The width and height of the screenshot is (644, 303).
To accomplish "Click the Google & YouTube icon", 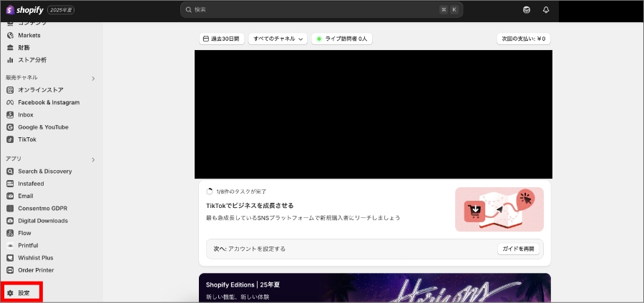I will click(10, 127).
